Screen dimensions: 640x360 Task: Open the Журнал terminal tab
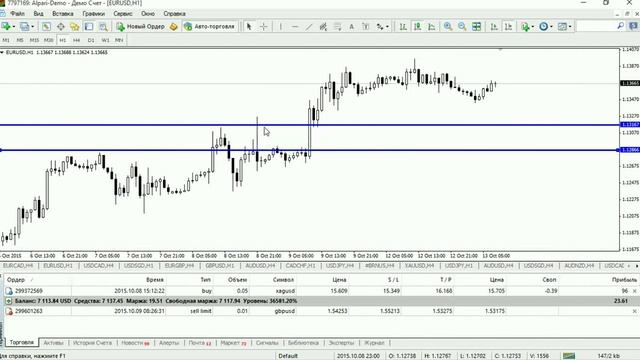[374, 343]
